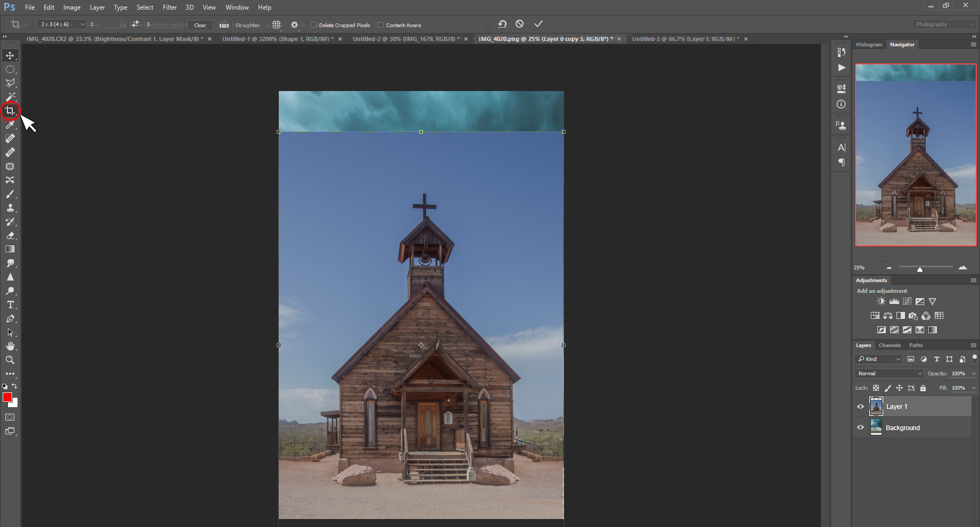Open the Image menu
Image resolution: width=980 pixels, height=527 pixels.
tap(72, 7)
